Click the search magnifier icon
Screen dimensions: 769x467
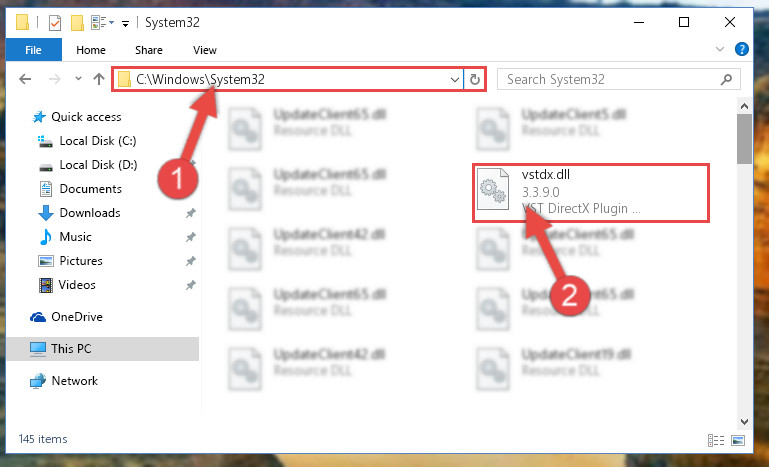(x=726, y=79)
